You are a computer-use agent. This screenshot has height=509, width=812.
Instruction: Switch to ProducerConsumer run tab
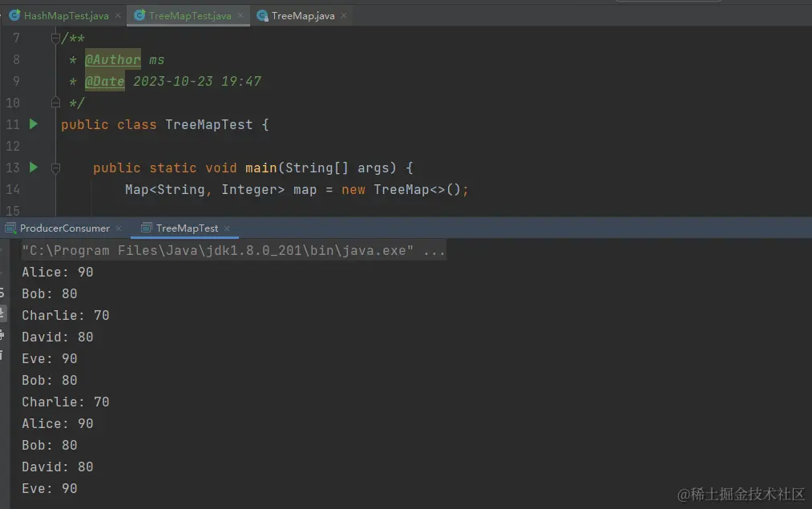tap(65, 228)
